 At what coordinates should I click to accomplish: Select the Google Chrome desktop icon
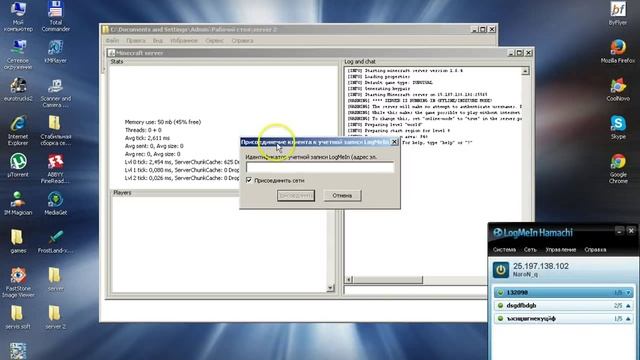coord(618,169)
